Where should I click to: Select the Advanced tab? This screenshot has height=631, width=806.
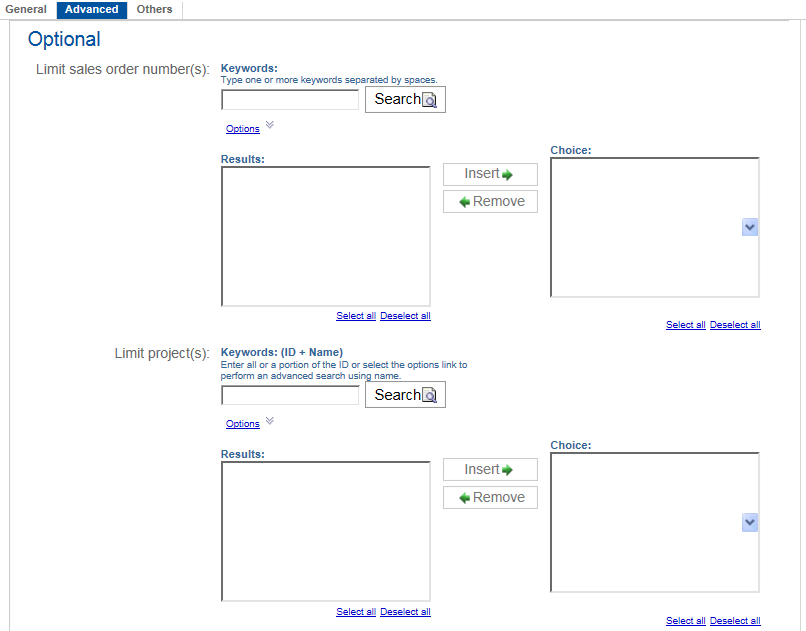pos(91,10)
